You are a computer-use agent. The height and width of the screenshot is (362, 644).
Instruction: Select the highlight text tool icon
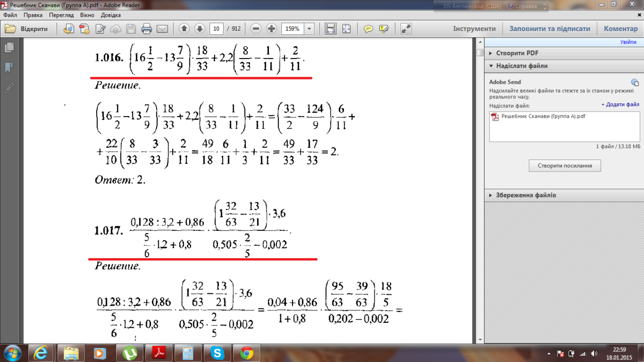[384, 28]
